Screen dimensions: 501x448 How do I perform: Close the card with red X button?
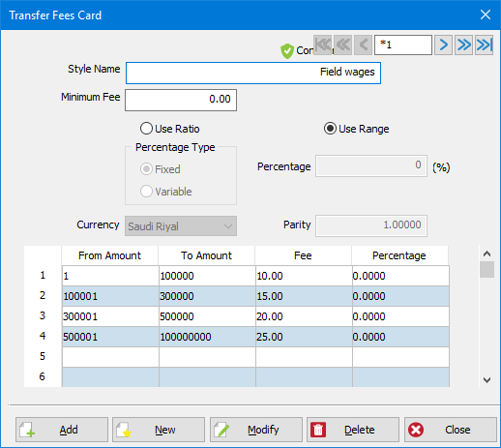(x=451, y=430)
